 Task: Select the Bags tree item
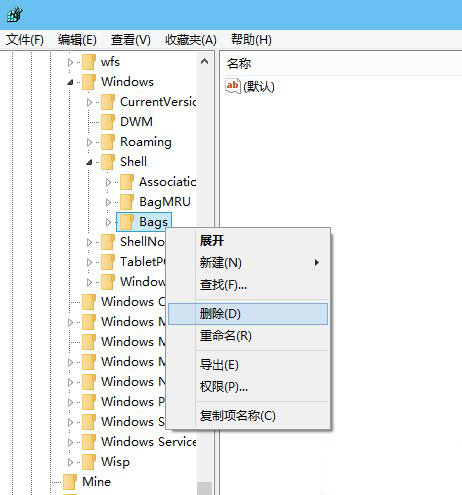[153, 222]
